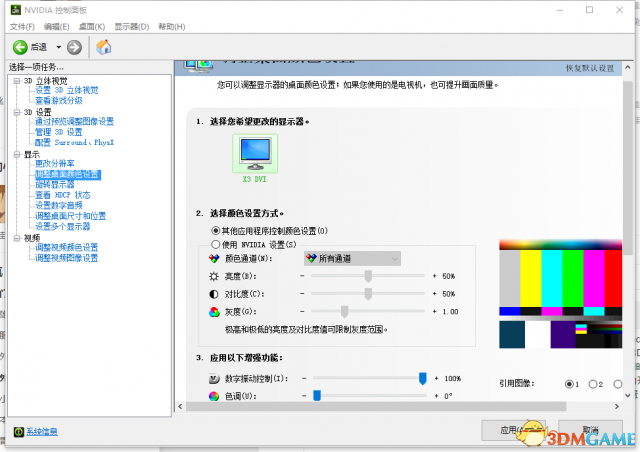Collapse the 3D 设置 tree node
This screenshot has height=452, width=640.
tap(17, 112)
